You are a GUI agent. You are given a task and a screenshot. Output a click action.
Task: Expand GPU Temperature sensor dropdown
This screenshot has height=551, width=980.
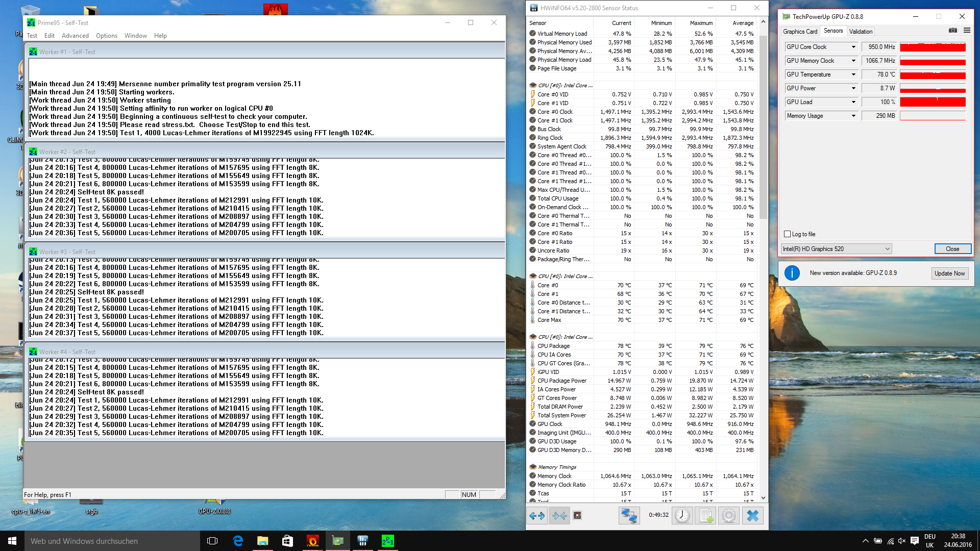[x=853, y=74]
